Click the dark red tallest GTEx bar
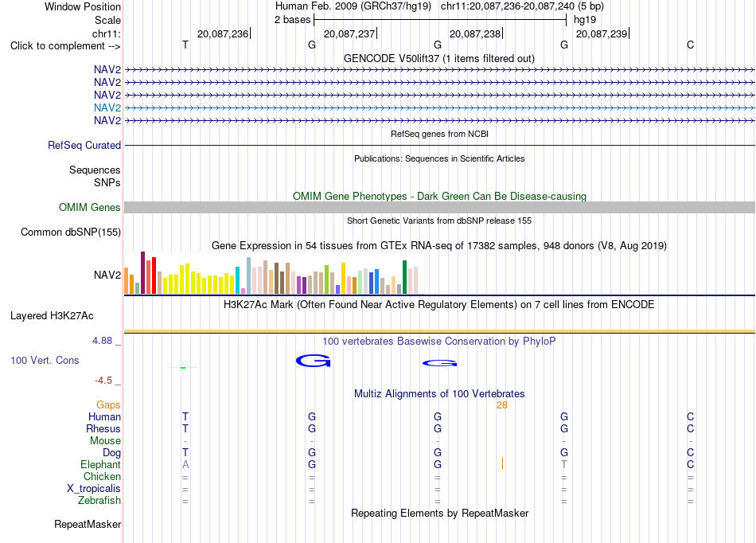 click(x=142, y=272)
